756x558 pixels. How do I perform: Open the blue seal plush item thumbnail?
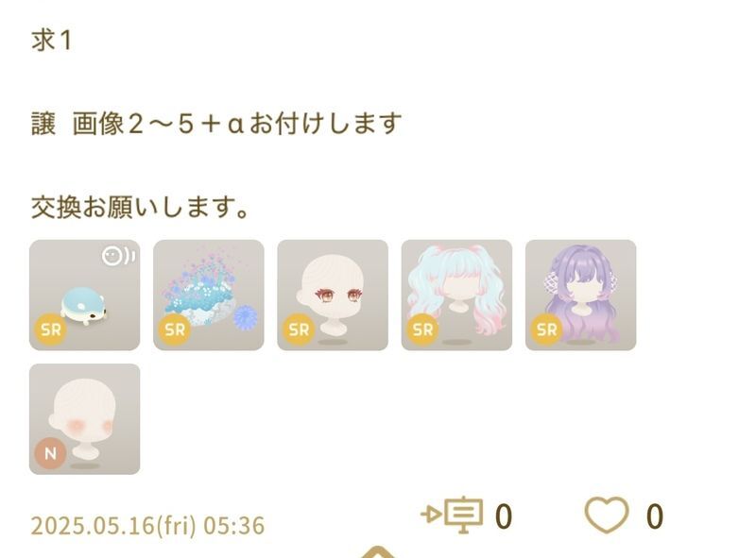click(84, 295)
